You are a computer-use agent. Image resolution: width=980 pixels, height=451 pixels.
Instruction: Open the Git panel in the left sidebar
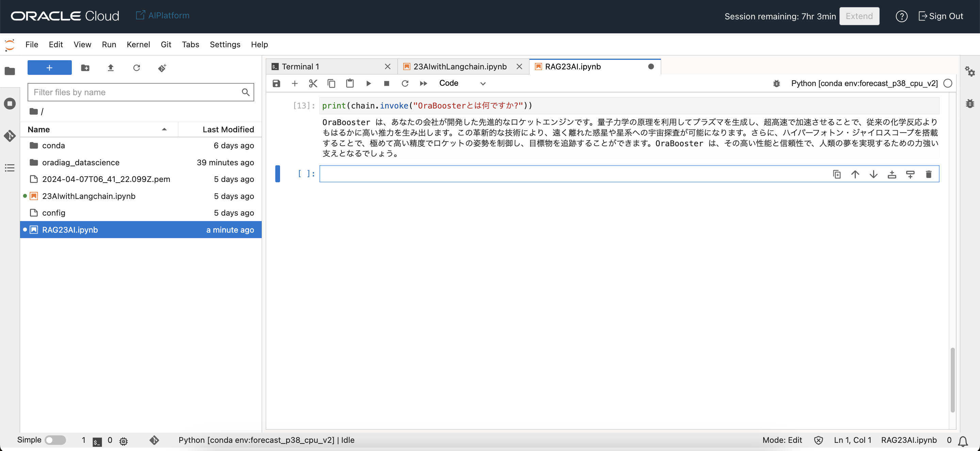click(10, 136)
